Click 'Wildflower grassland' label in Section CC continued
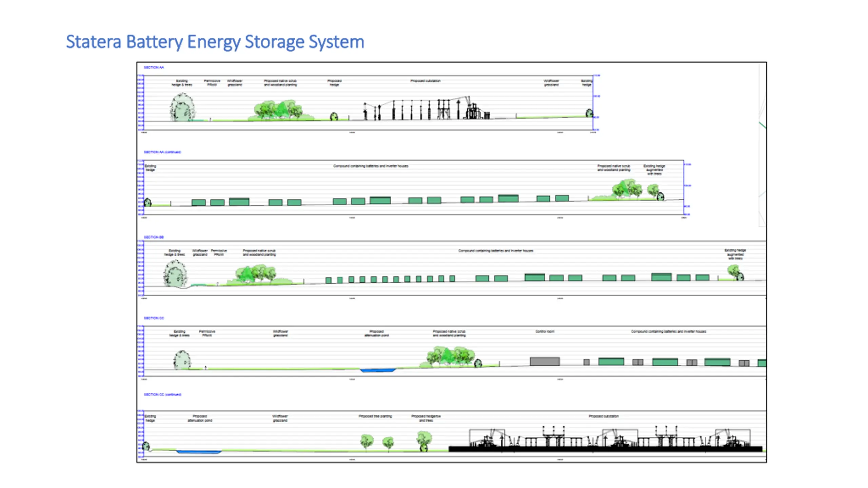868x488 pixels. pyautogui.click(x=280, y=418)
